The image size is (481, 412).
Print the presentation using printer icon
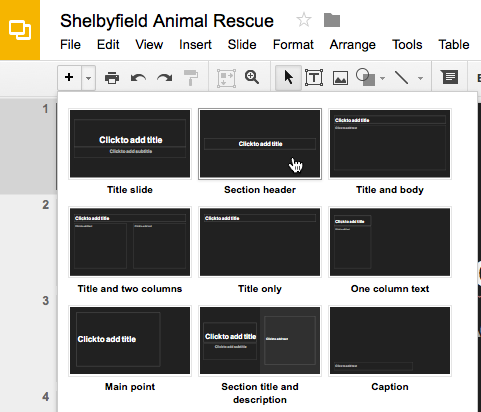112,78
